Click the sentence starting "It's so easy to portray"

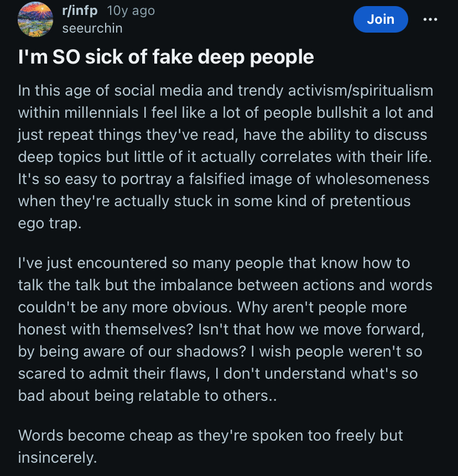click(x=221, y=179)
